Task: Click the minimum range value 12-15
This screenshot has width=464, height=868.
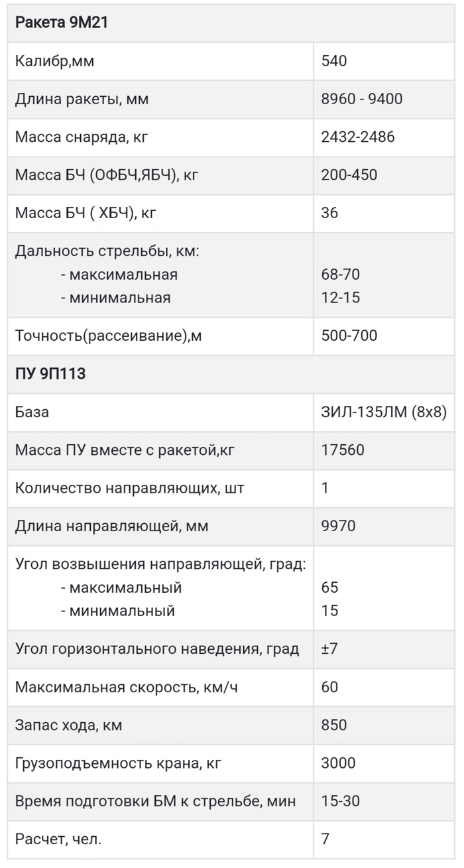Action: [x=340, y=298]
